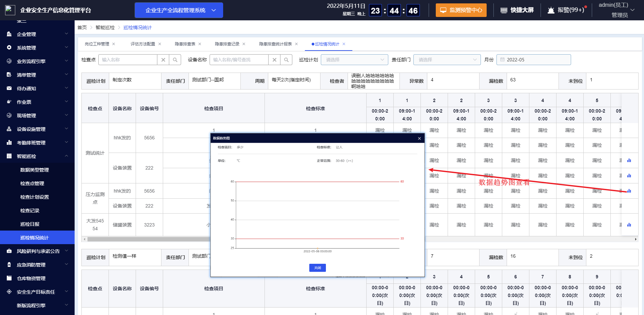Open trend chart icon in 压力监测点 hhk发的 row
644x315 pixels.
coord(629,191)
